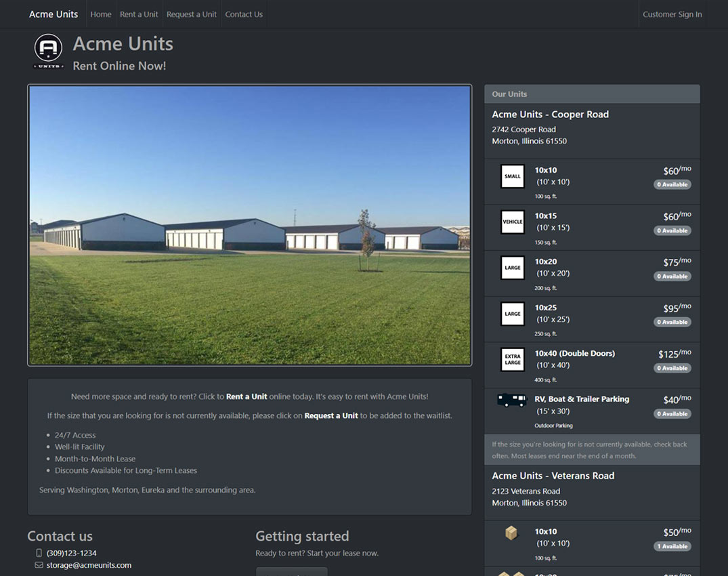Image resolution: width=728 pixels, height=576 pixels.
Task: Select the 10x20 unit title
Action: pyautogui.click(x=546, y=262)
